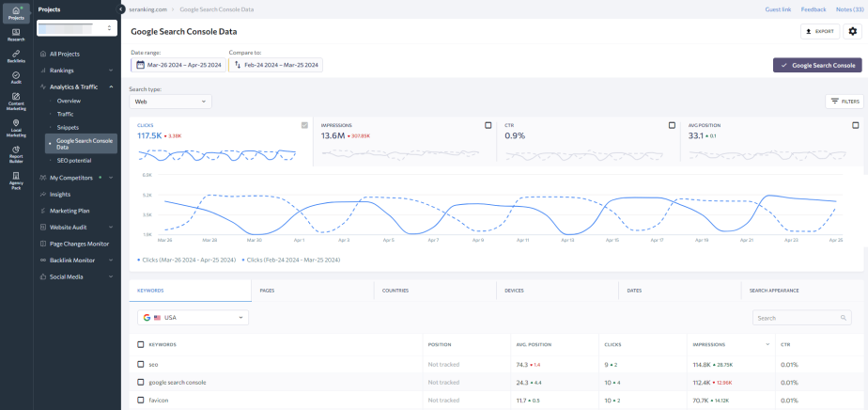The height and width of the screenshot is (410, 868).
Task: Check the box for 'seo' keyword
Action: [x=141, y=363]
